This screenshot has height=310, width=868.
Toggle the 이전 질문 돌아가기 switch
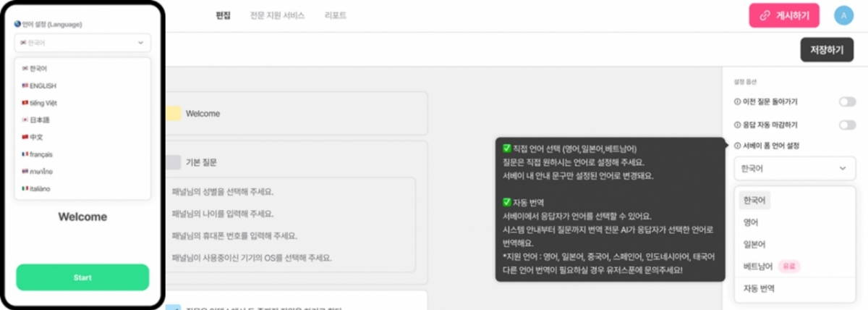[x=847, y=102]
